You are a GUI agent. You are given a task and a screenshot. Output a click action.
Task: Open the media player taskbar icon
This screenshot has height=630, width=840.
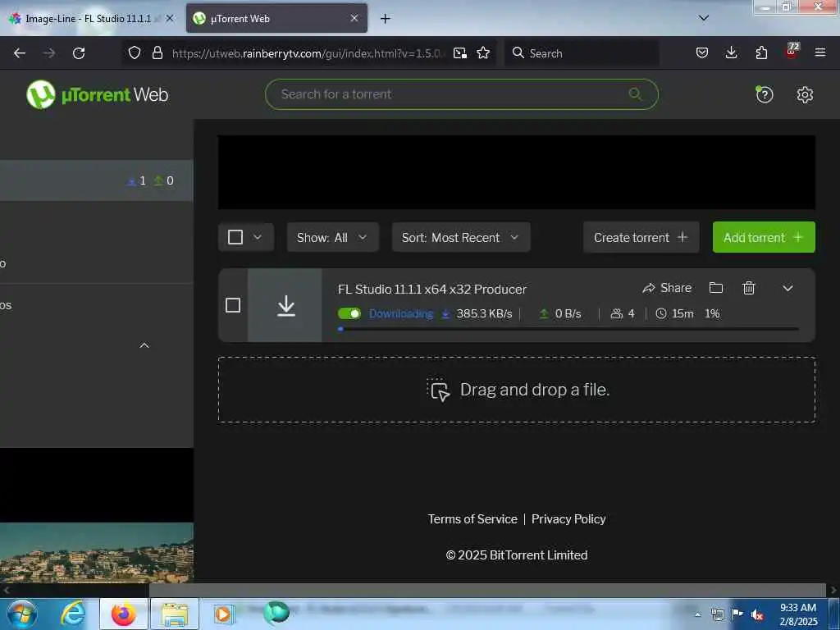coord(223,614)
